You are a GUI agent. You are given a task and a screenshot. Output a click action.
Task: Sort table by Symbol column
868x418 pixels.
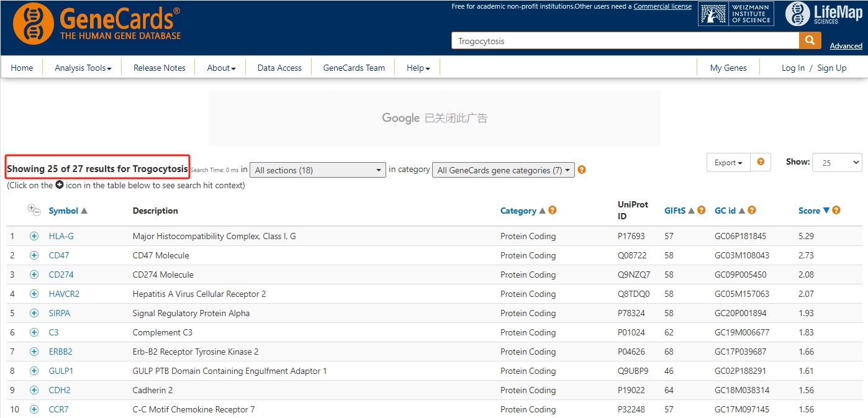(63, 211)
